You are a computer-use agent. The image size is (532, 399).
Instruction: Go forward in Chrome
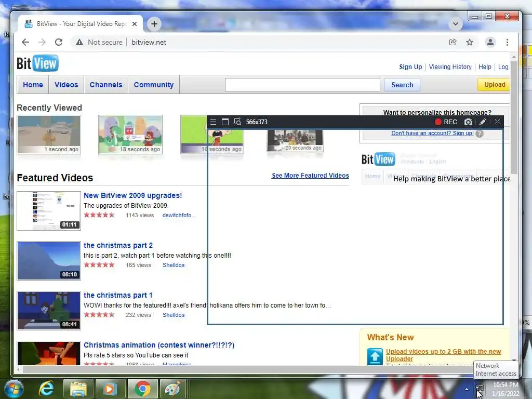42,42
